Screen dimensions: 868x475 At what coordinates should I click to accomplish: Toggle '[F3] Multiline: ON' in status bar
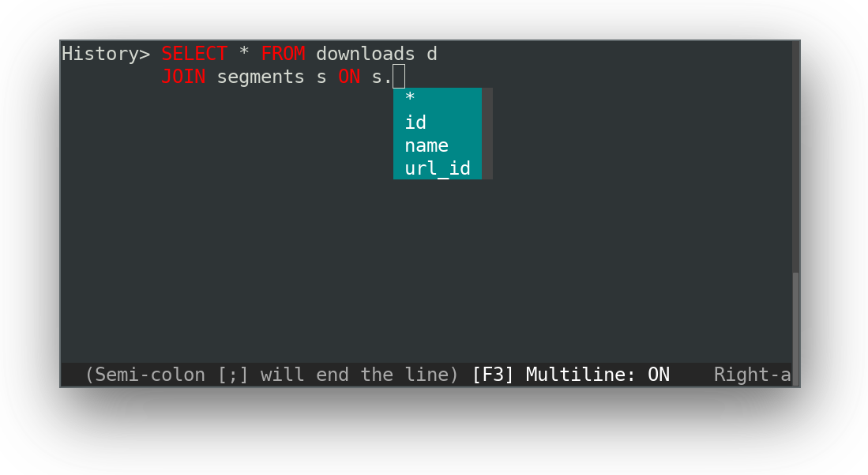tap(570, 375)
